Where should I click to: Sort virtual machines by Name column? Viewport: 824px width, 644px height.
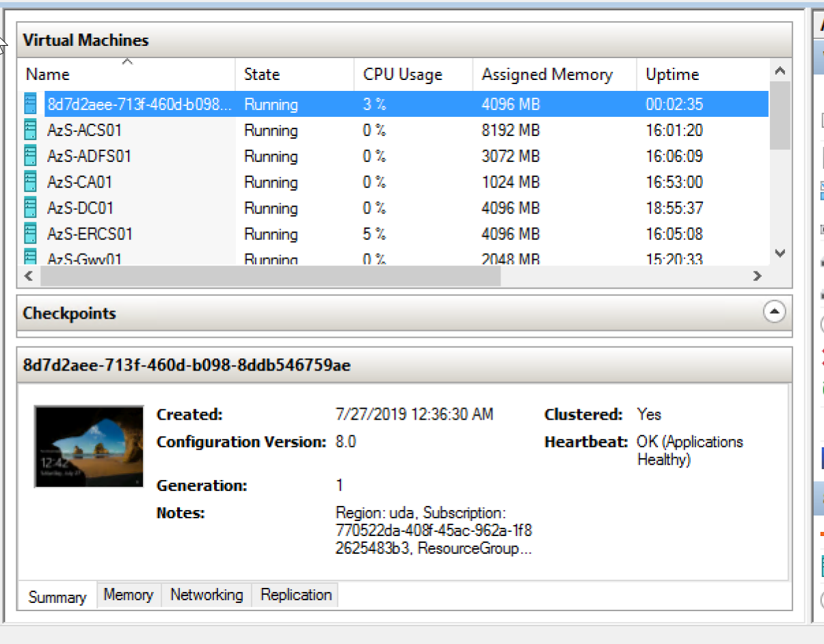tap(127, 75)
